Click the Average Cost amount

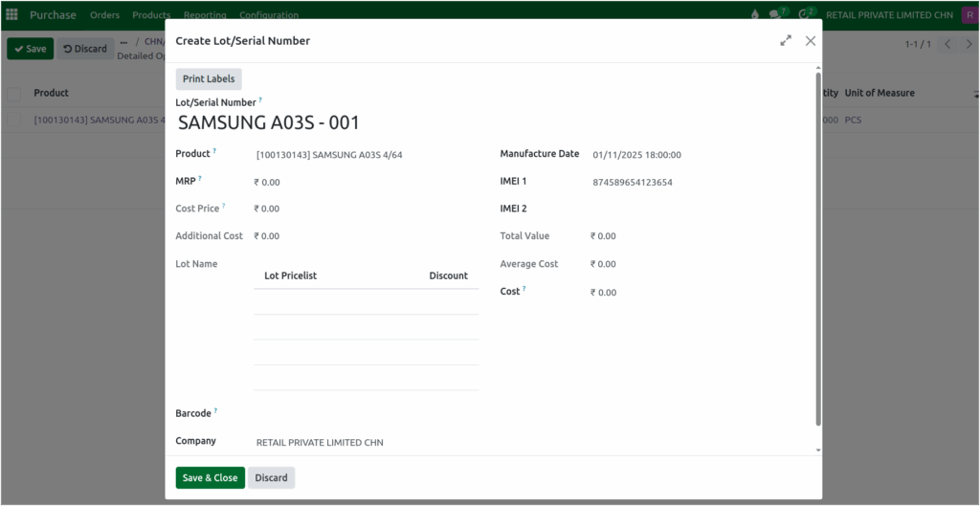pyautogui.click(x=603, y=264)
